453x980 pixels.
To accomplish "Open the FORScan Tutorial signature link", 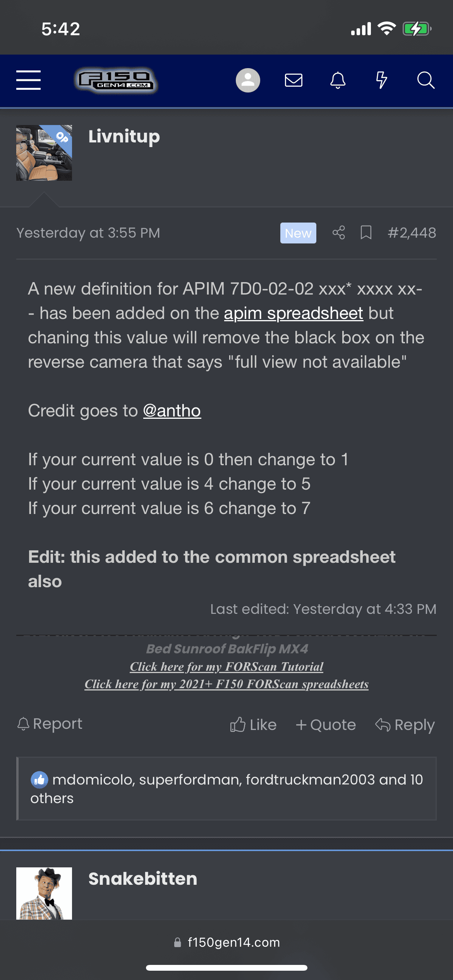I will point(226,666).
